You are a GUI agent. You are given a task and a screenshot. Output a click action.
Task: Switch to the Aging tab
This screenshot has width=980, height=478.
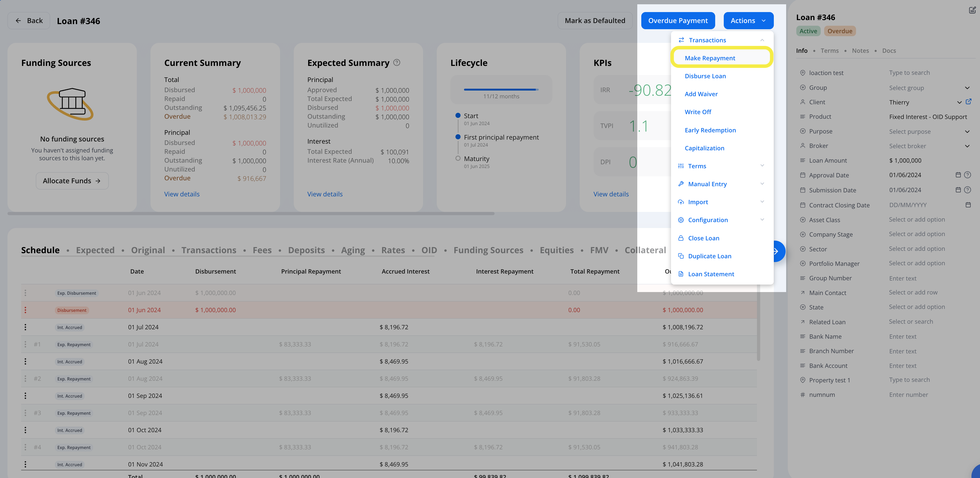353,250
